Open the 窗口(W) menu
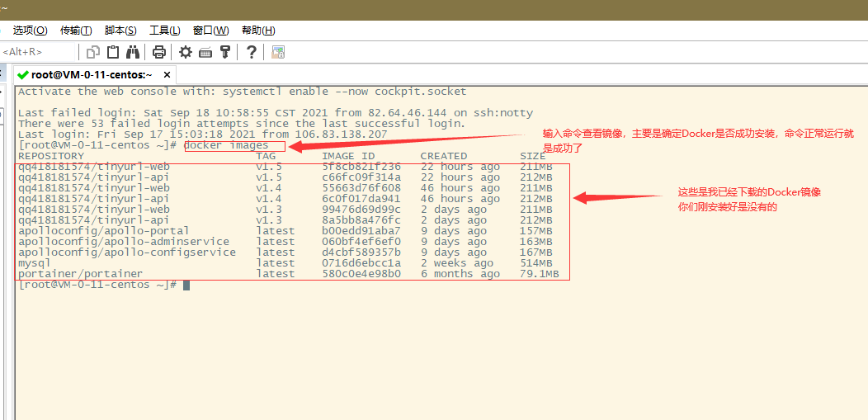 (x=211, y=31)
